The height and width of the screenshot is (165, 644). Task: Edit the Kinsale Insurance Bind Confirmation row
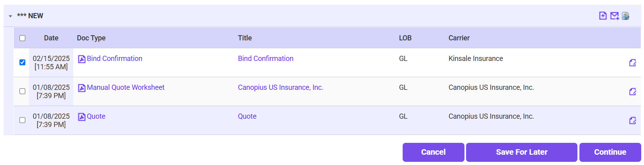[x=633, y=63]
